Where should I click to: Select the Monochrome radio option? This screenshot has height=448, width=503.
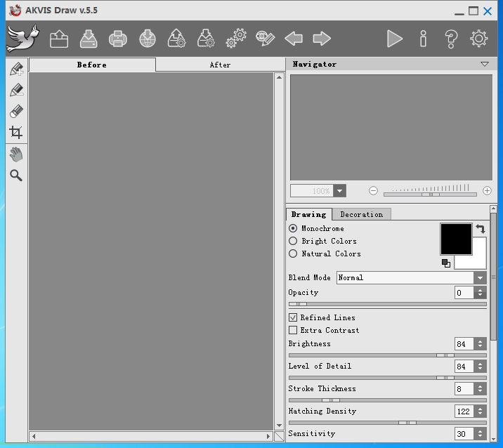(293, 228)
